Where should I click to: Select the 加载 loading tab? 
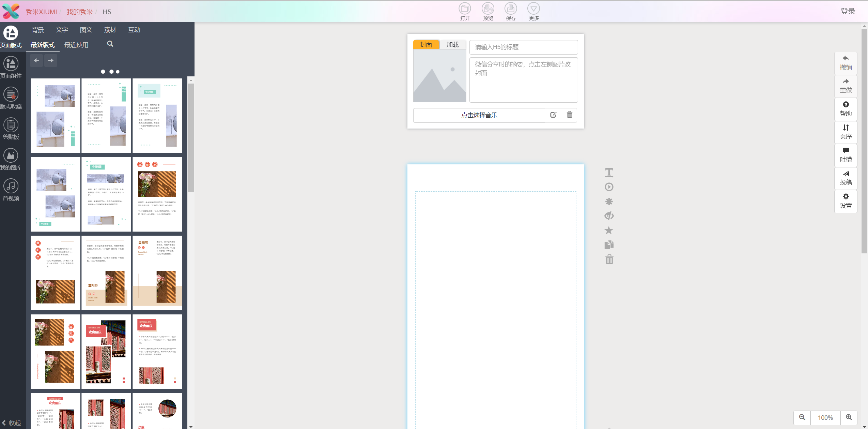452,45
